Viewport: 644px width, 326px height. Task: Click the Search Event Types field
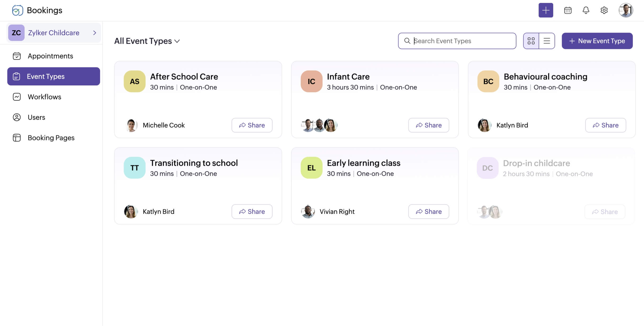pos(461,41)
